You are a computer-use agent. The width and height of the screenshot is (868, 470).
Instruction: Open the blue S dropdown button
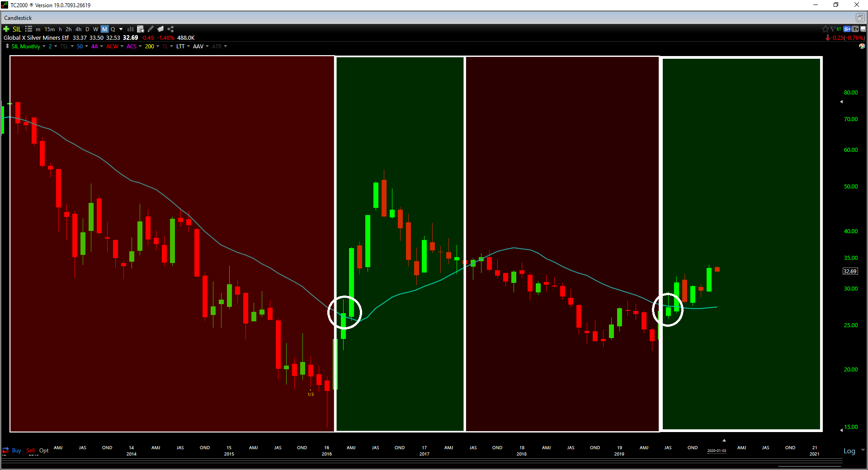pos(847,29)
